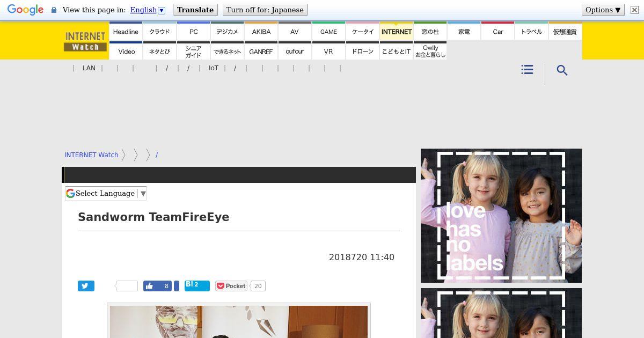
Task: Open the こどもとIT tab
Action: 396,51
